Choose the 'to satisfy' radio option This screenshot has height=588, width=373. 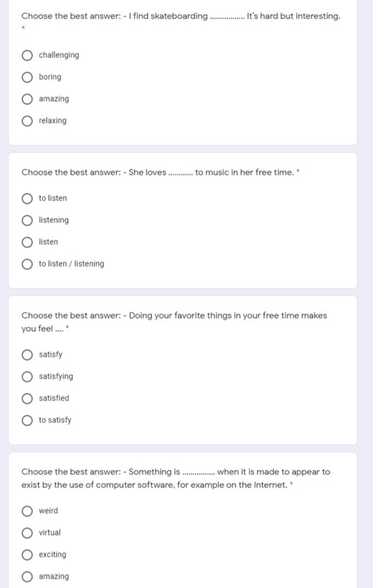(x=27, y=421)
